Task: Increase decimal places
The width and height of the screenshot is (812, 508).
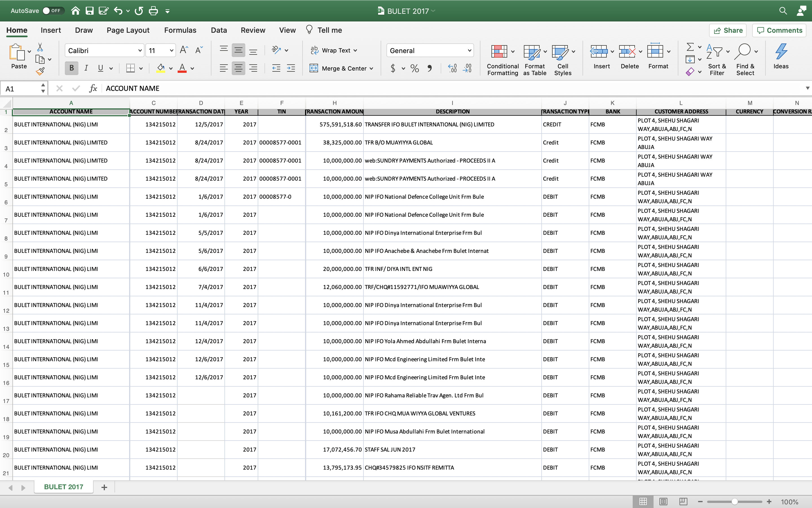Action: (x=452, y=69)
